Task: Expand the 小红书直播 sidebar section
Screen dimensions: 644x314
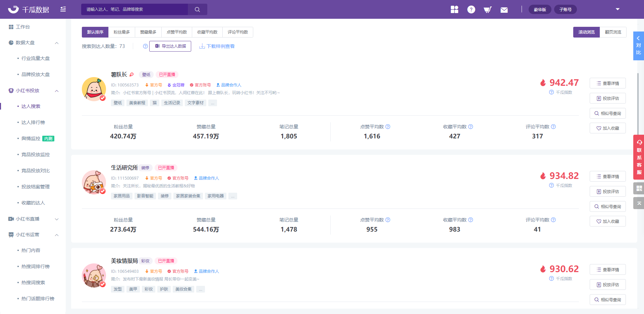Action: 57,218
